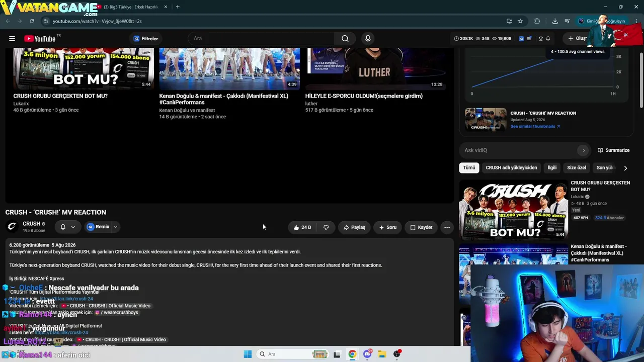644x362 pixels.
Task: Dislike the video with the thumbs-down icon
Action: 326,227
